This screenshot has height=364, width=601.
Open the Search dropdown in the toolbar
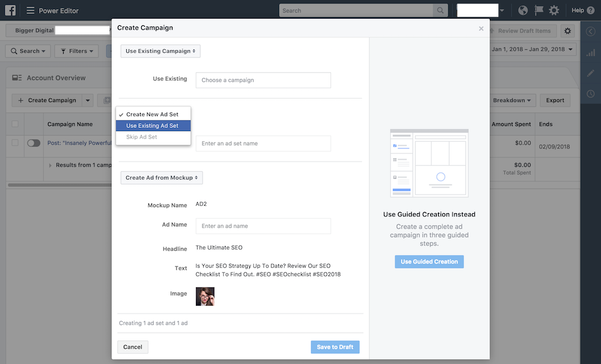coord(28,51)
